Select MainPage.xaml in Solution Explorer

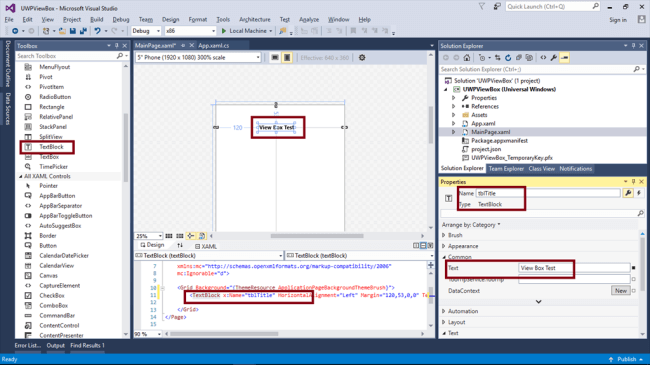pos(490,132)
